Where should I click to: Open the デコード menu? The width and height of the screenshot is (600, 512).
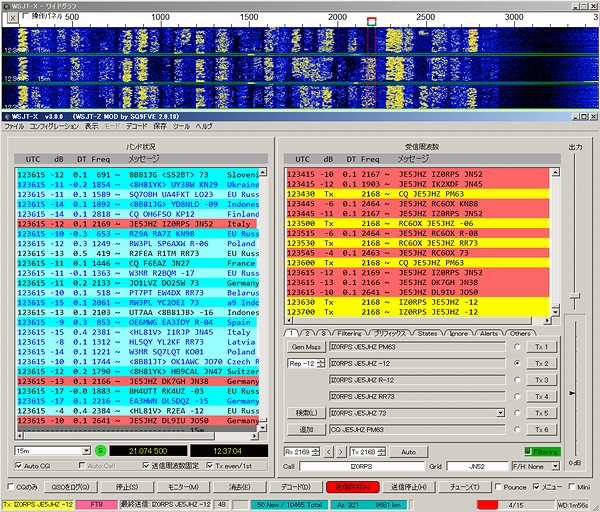tap(137, 126)
